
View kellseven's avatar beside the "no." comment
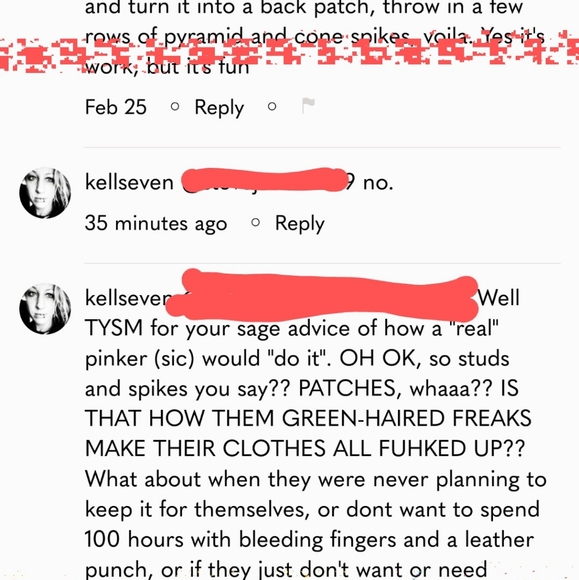45,193
